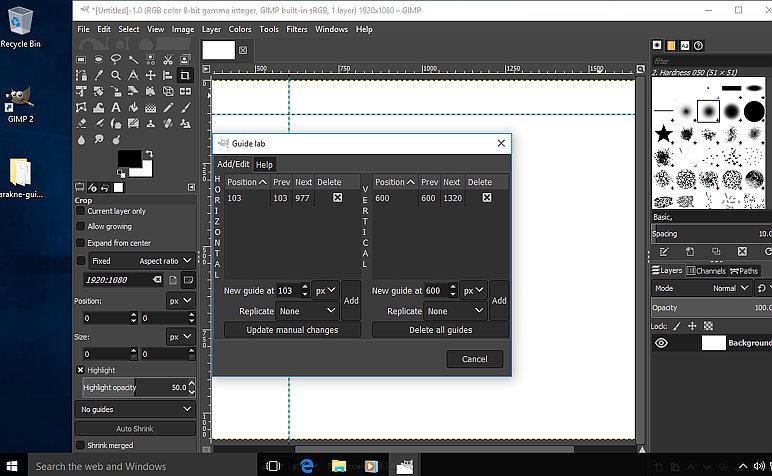This screenshot has height=476, width=772.
Task: Reset colors to default black and white
Action: point(121,173)
